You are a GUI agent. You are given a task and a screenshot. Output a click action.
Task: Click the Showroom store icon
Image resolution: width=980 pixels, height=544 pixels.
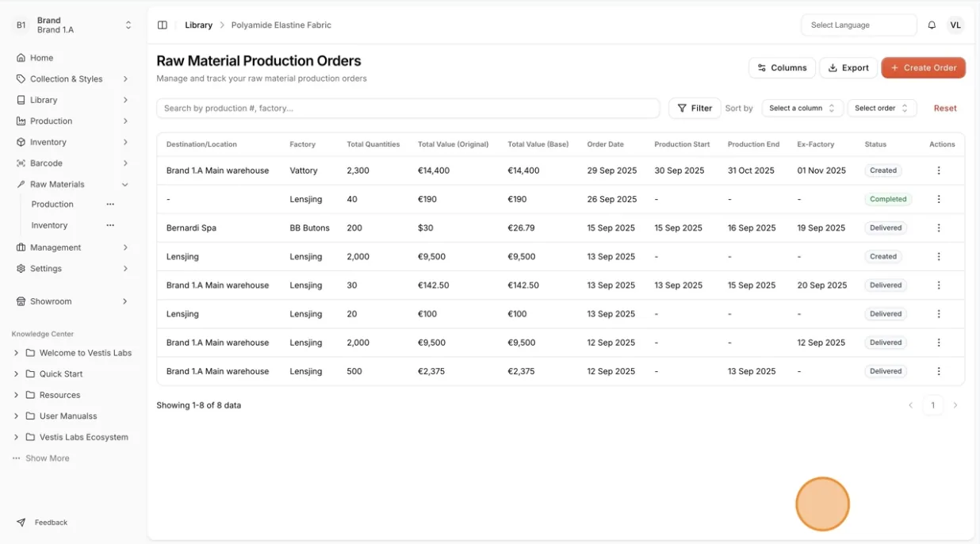21,301
